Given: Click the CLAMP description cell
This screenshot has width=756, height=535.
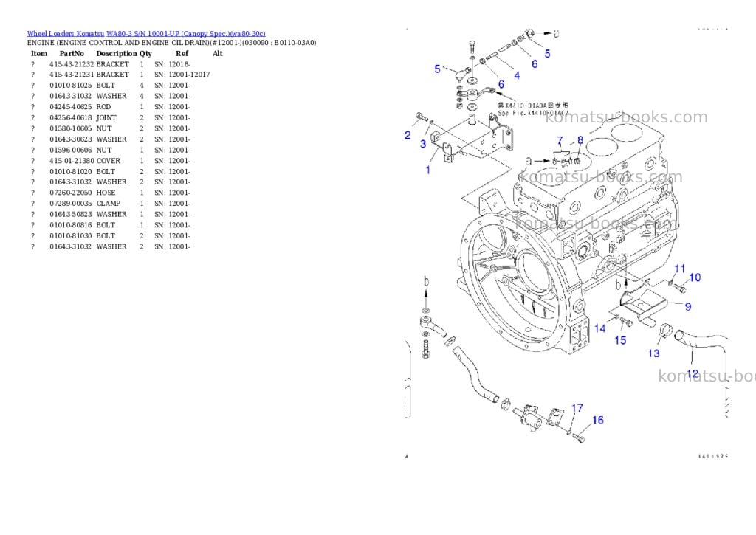Looking at the screenshot, I should 108,204.
